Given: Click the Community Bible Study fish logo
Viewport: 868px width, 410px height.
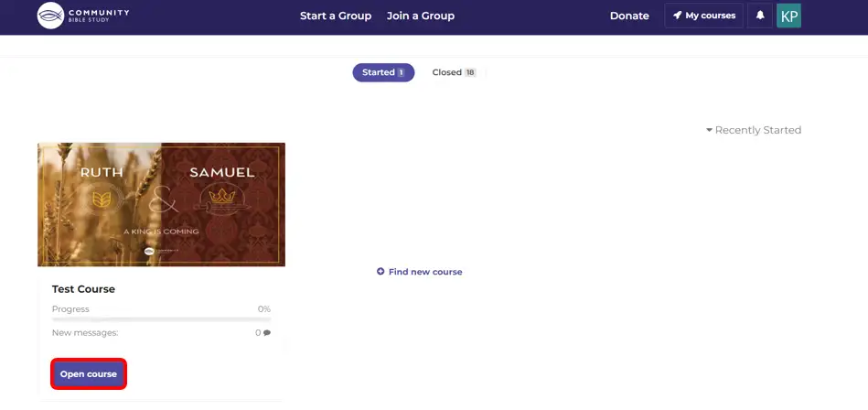Looking at the screenshot, I should pos(50,16).
